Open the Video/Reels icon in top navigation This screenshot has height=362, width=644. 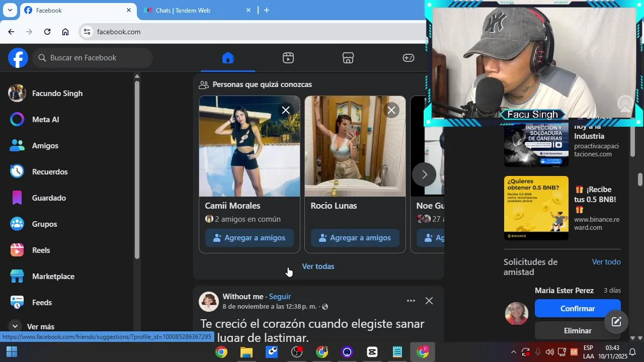288,58
